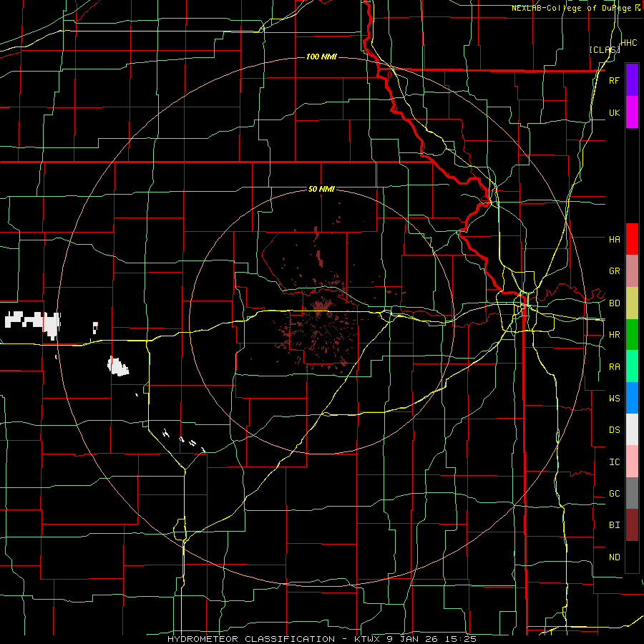Screen dimensions: 644x644
Task: Click the WS blue legend swatch
Action: coord(632,398)
